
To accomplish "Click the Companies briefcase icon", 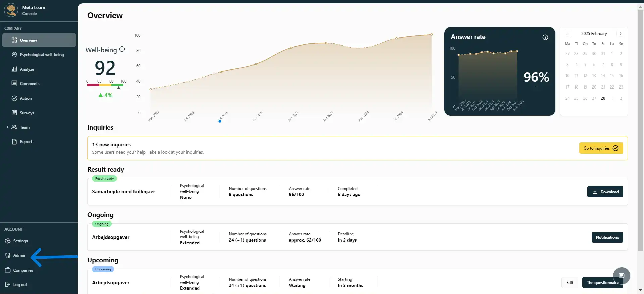I will pos(8,270).
